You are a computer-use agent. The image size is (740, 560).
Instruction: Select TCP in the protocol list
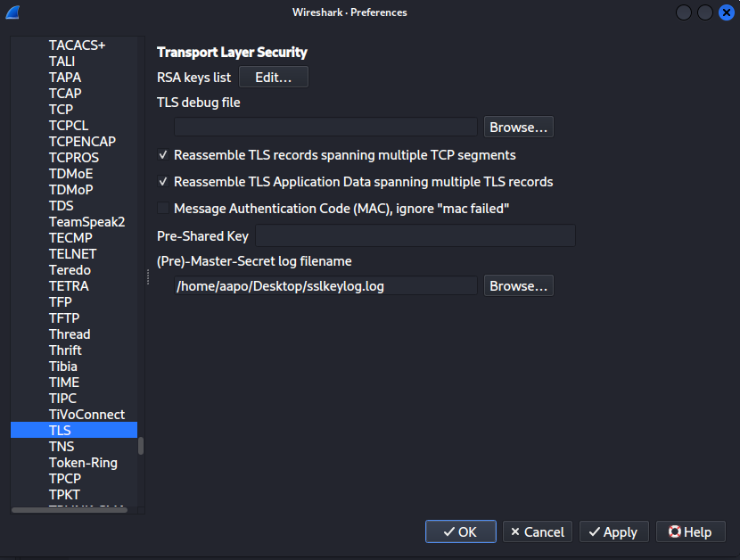[61, 110]
